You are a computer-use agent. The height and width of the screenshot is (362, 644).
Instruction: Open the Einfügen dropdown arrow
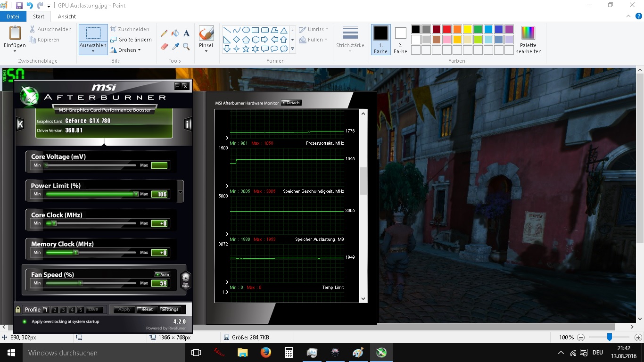coord(15,51)
